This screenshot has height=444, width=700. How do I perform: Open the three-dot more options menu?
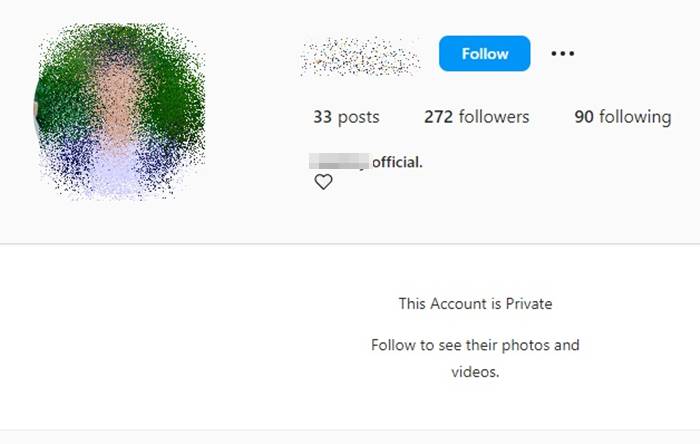click(563, 54)
